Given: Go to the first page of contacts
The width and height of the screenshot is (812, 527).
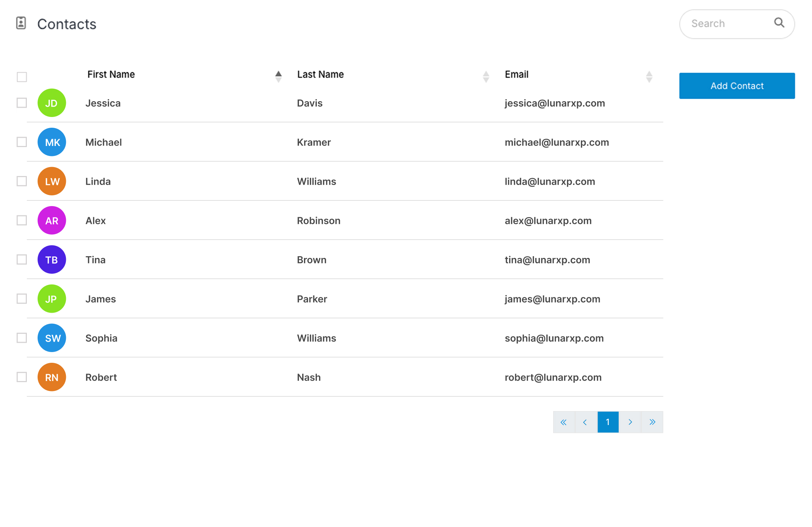Looking at the screenshot, I should pyautogui.click(x=564, y=422).
